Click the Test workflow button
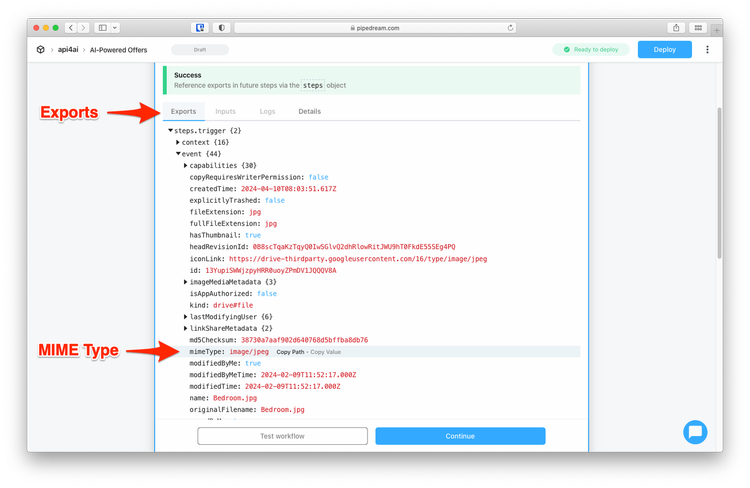This screenshot has width=750, height=488. [x=282, y=436]
